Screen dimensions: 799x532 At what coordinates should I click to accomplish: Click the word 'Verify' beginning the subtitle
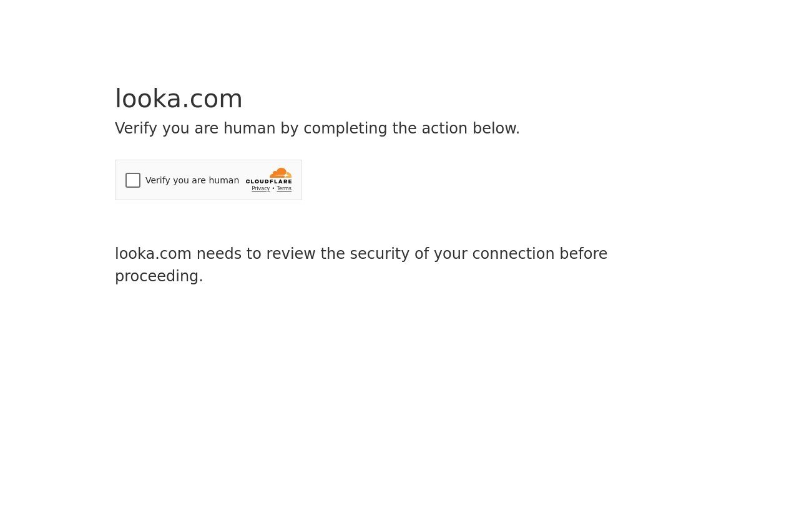[x=136, y=128]
